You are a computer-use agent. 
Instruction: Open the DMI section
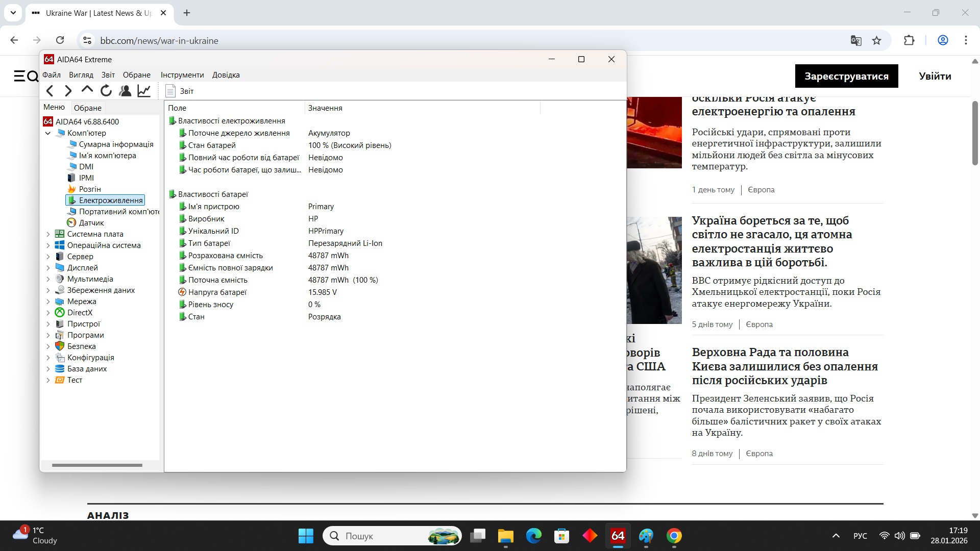click(87, 166)
